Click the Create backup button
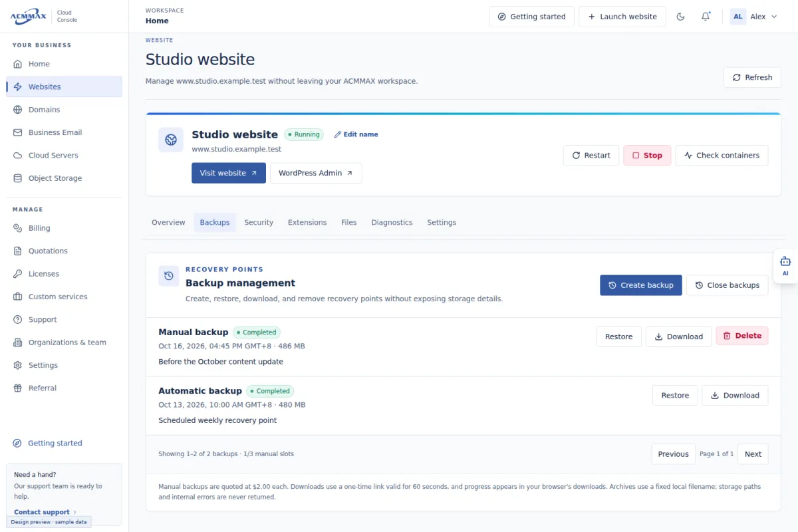 641,285
